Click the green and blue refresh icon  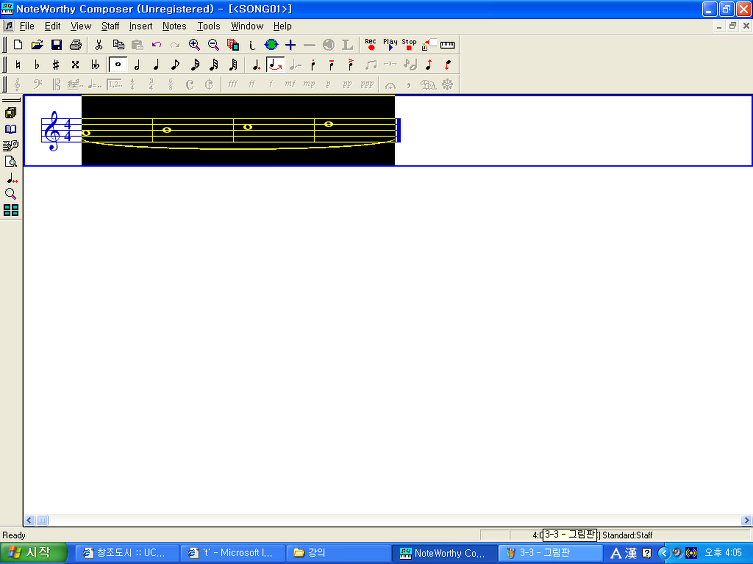pos(271,45)
